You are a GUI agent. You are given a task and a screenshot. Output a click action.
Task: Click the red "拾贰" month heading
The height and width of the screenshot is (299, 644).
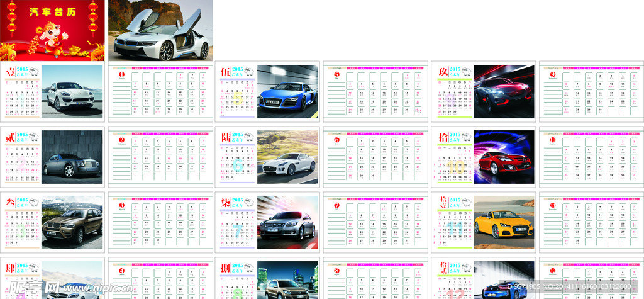(x=443, y=268)
